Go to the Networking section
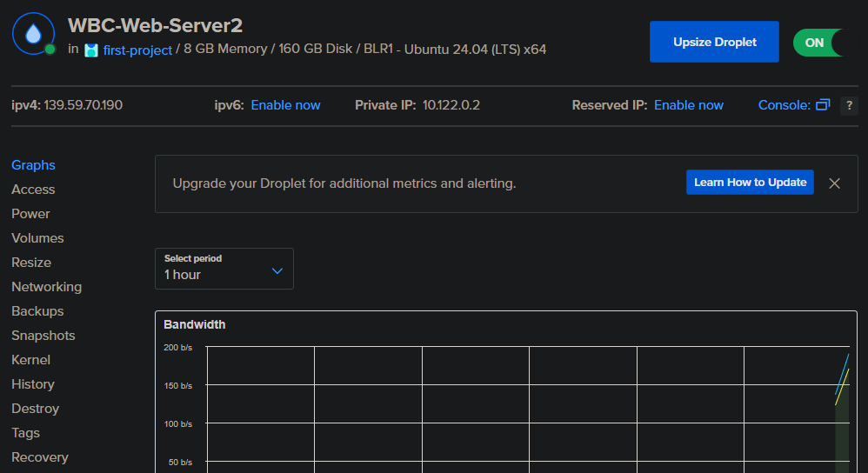 pos(46,287)
